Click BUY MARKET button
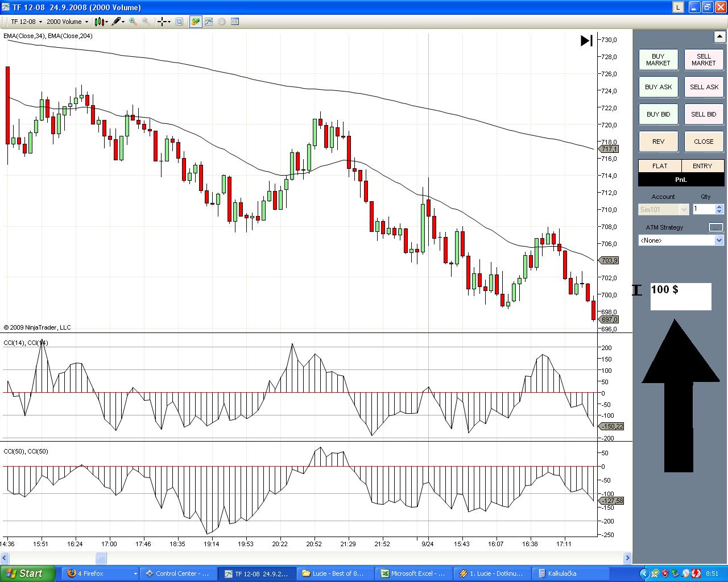The height and width of the screenshot is (582, 728). (658, 60)
